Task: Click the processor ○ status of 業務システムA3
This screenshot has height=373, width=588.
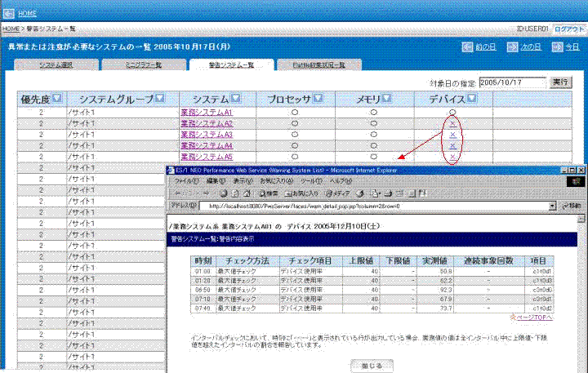Action: click(x=295, y=135)
